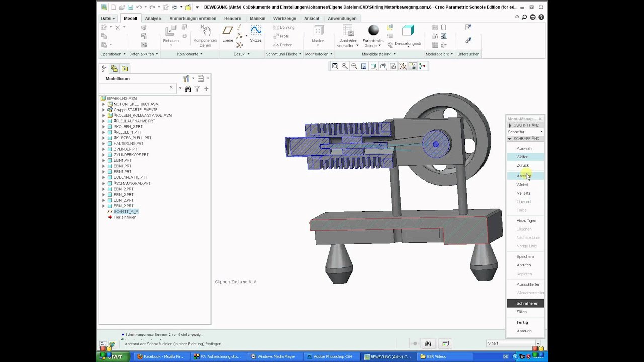Toggle datum display filters in view toolbar
Image resolution: width=644 pixels, height=362 pixels.
pos(403,66)
